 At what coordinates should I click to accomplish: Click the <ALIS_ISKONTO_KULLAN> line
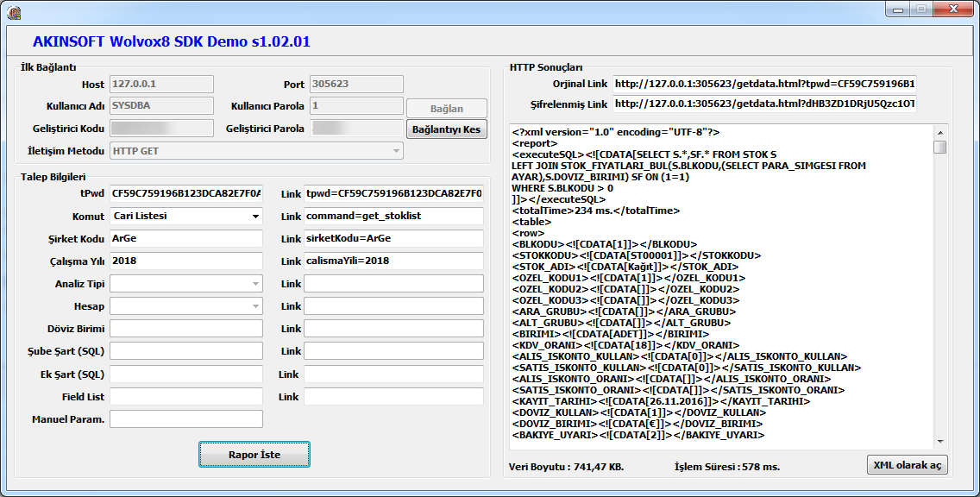point(680,357)
